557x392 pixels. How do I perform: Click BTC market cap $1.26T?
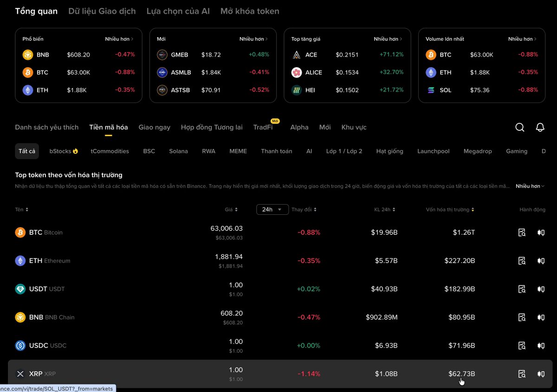click(464, 232)
